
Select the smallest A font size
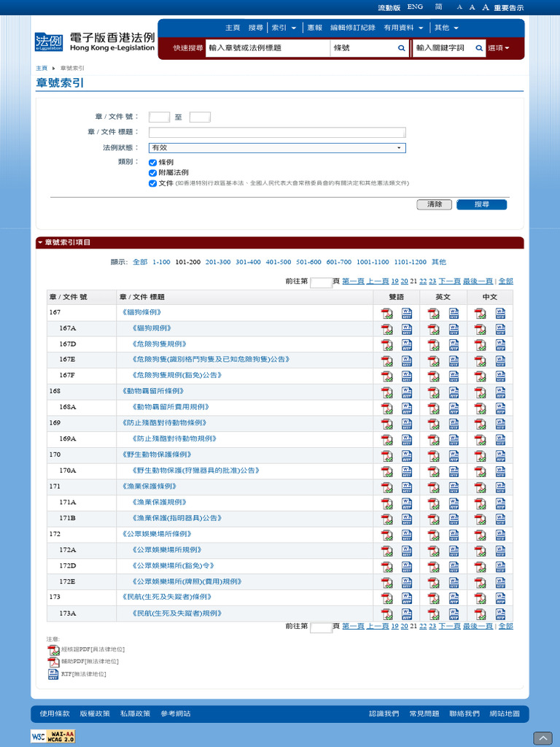[x=459, y=7]
